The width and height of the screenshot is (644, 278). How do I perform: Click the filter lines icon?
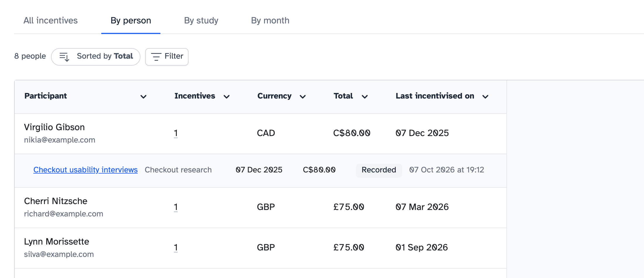point(156,57)
